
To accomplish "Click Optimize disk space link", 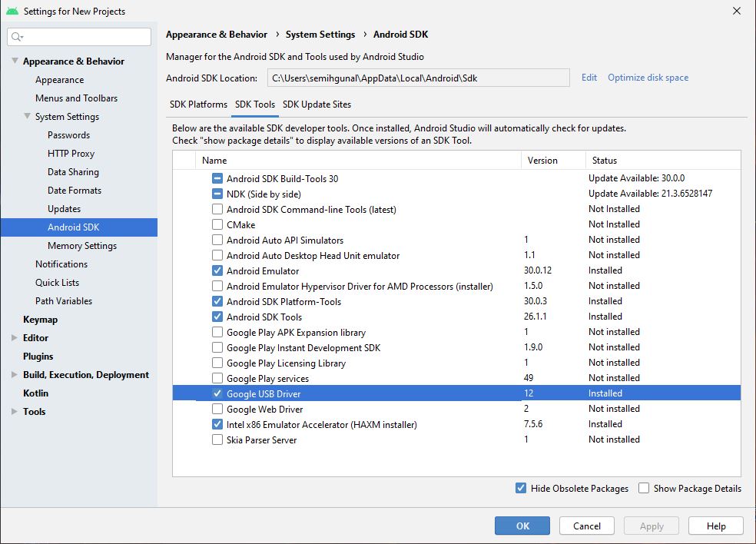I will [x=648, y=78].
